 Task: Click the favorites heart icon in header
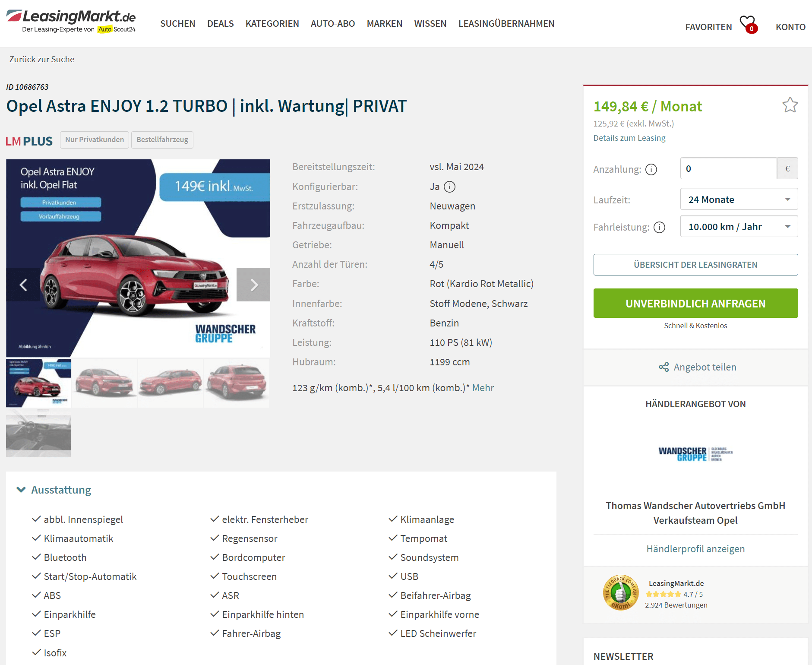point(748,24)
